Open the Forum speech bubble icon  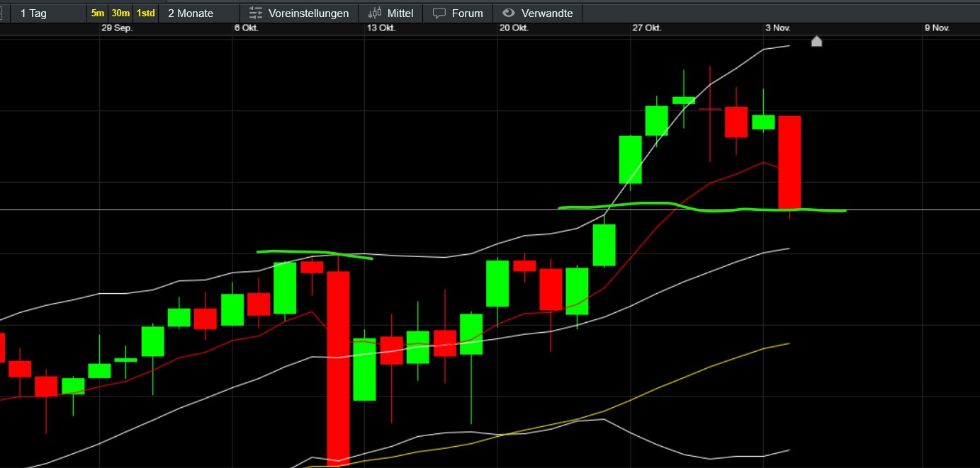(439, 13)
